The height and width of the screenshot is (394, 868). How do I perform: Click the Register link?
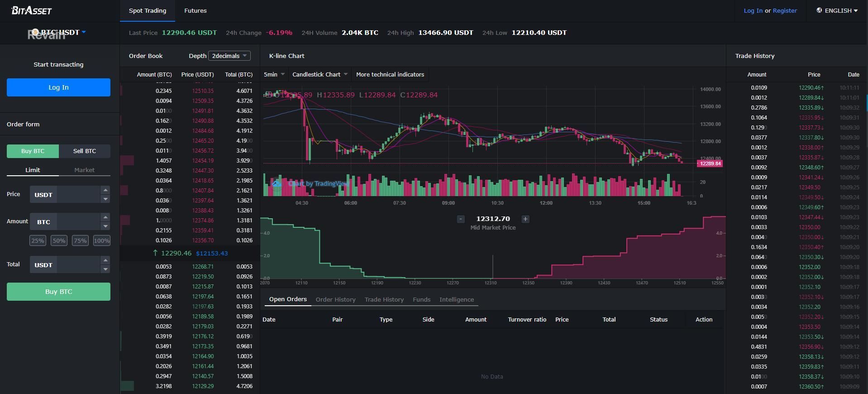click(x=785, y=10)
